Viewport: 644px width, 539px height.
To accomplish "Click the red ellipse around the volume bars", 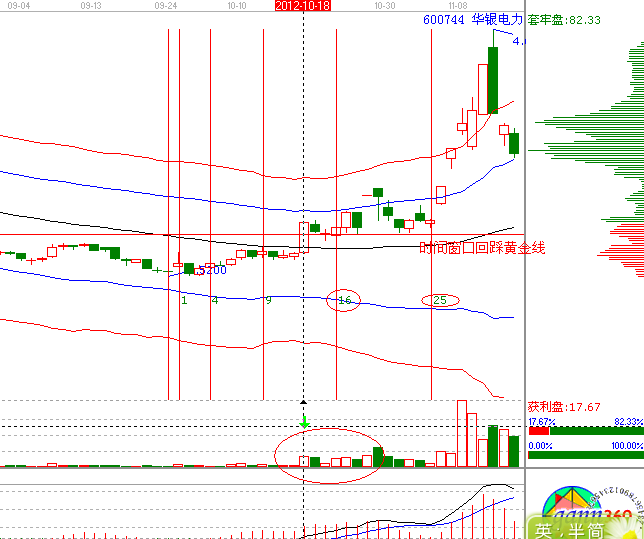I will coord(328,455).
